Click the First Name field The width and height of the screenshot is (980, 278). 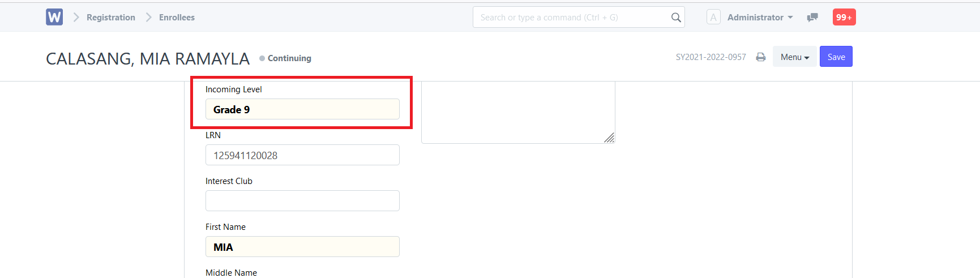click(x=302, y=247)
